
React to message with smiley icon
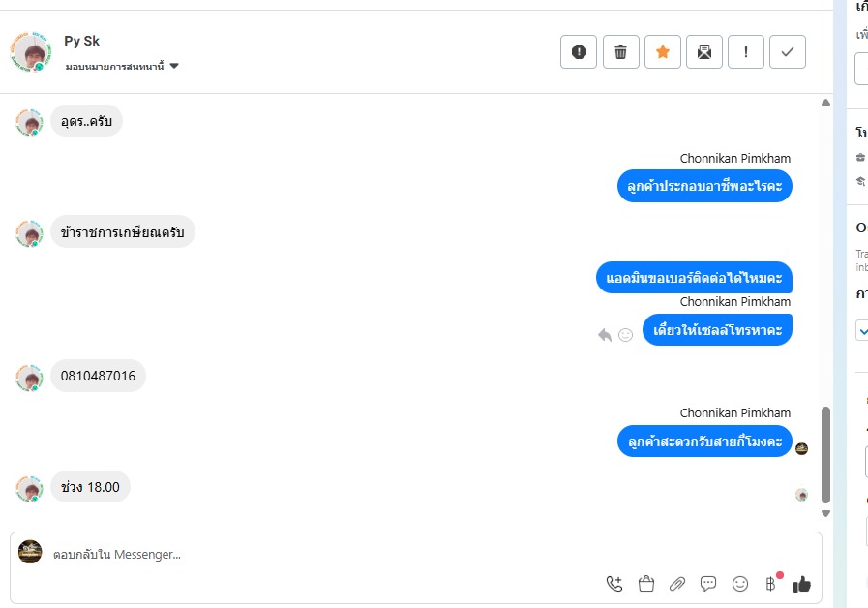pyautogui.click(x=625, y=335)
